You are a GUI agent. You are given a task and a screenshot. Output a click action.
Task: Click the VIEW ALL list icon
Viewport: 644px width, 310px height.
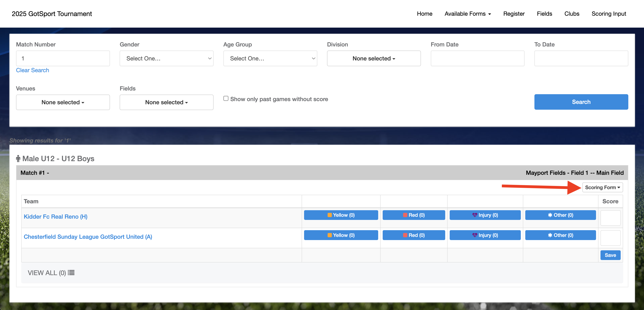point(71,273)
